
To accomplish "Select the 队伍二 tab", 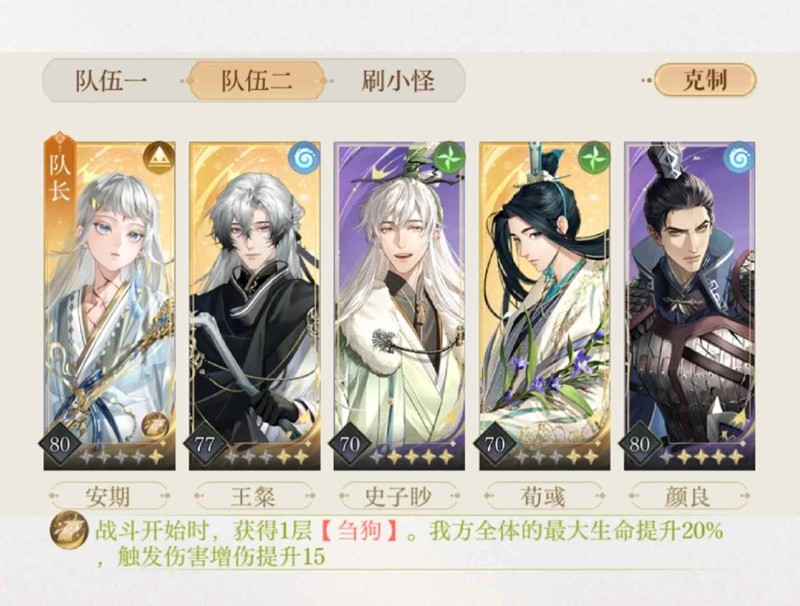I will [257, 81].
